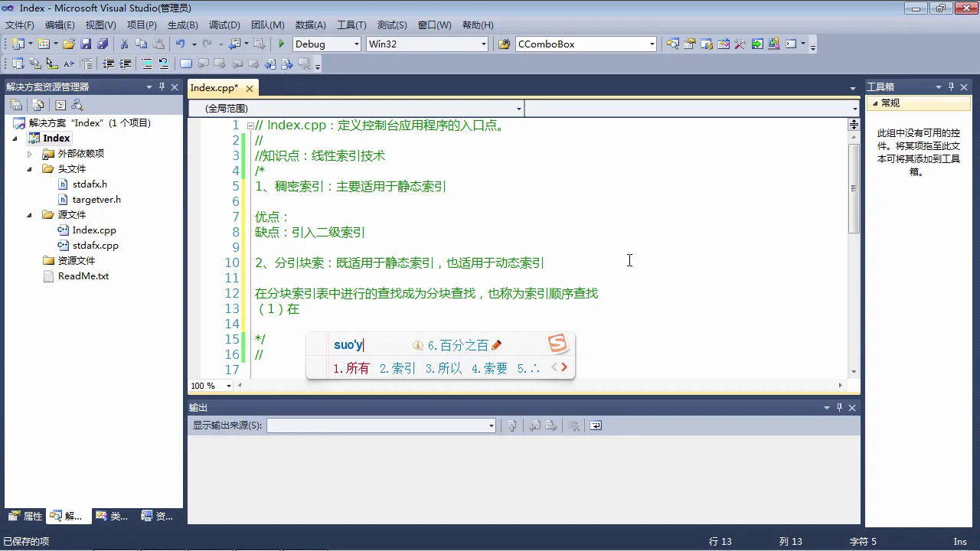The width and height of the screenshot is (980, 551).
Task: Toggle Word Wrap in Output panel
Action: 596,425
